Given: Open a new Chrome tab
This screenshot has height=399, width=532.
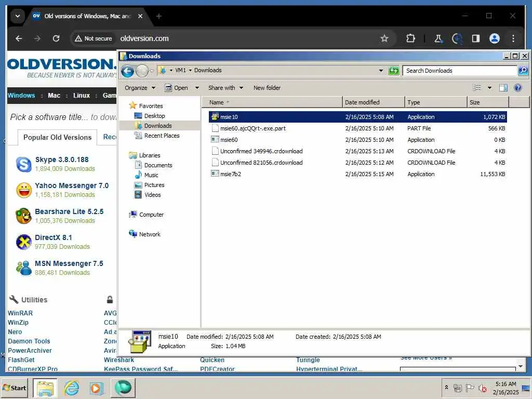Looking at the screenshot, I should point(159,16).
